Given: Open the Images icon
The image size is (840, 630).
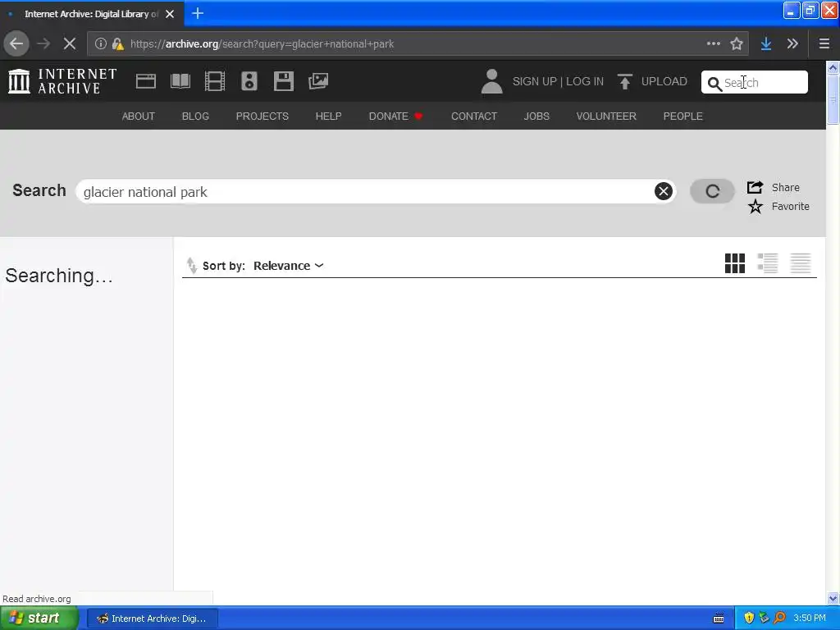Looking at the screenshot, I should coord(318,81).
